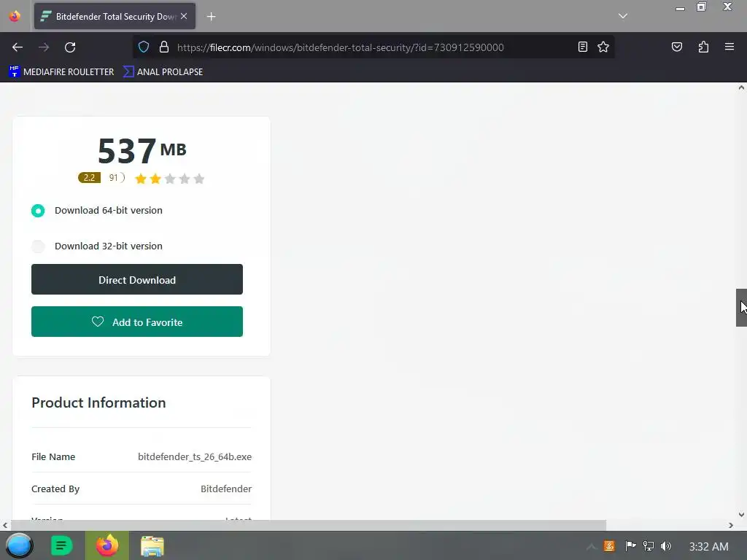Open a new tab with plus button

[x=211, y=17]
